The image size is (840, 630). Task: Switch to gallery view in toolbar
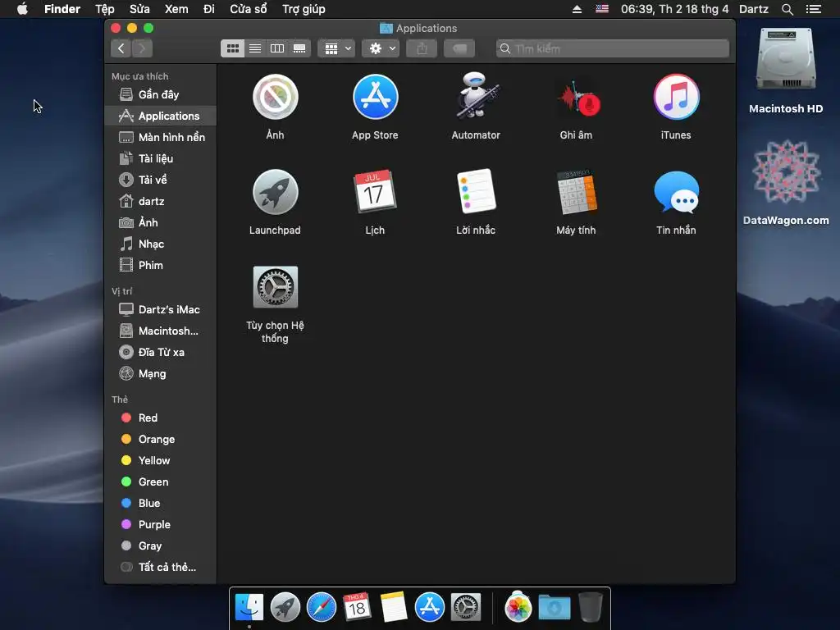tap(299, 48)
